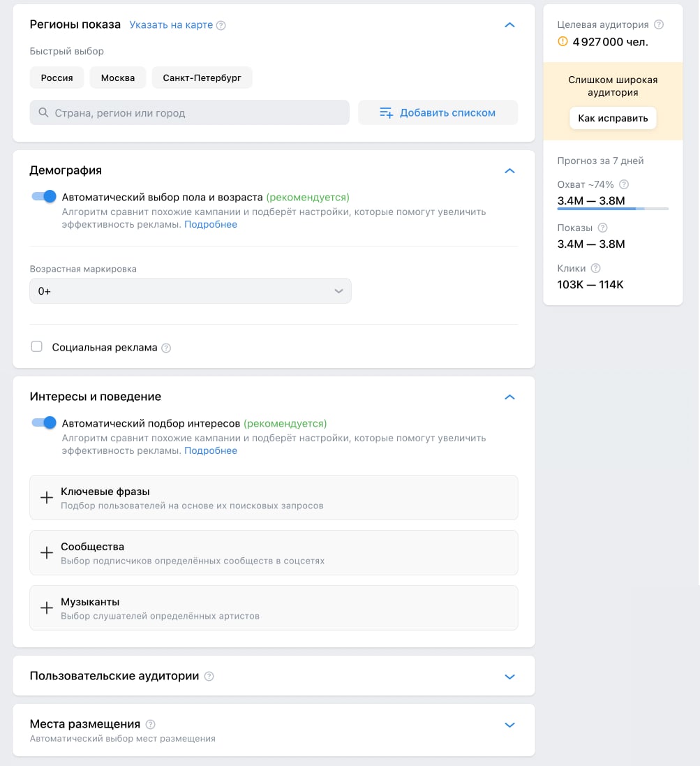Click the Охват reach progress bar
Screen dimensions: 700x766
click(612, 207)
